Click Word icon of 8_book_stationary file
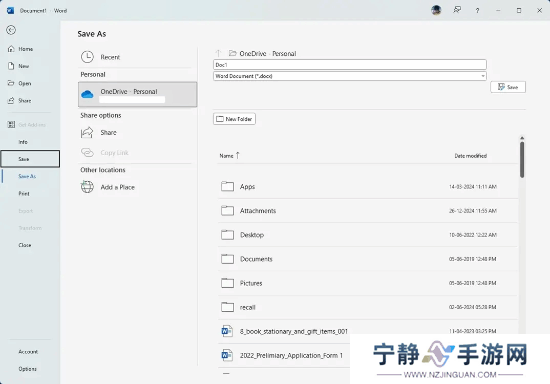550x384 pixels. 227,331
